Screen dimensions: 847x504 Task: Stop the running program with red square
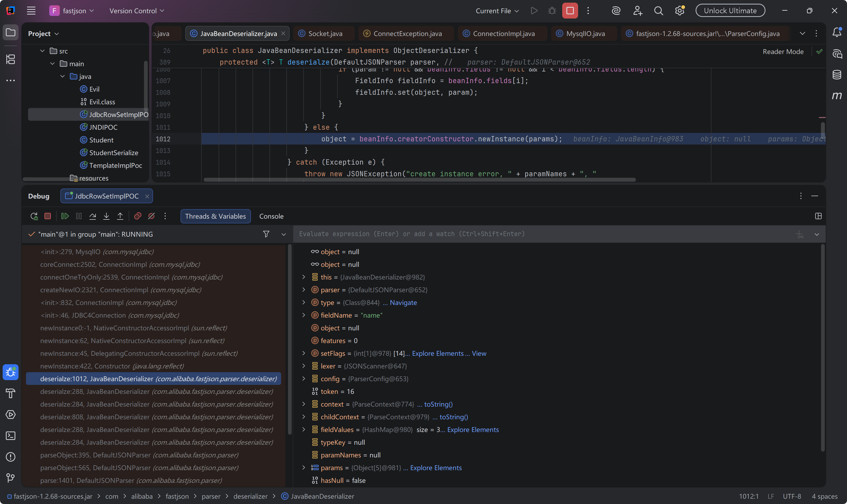pos(570,11)
